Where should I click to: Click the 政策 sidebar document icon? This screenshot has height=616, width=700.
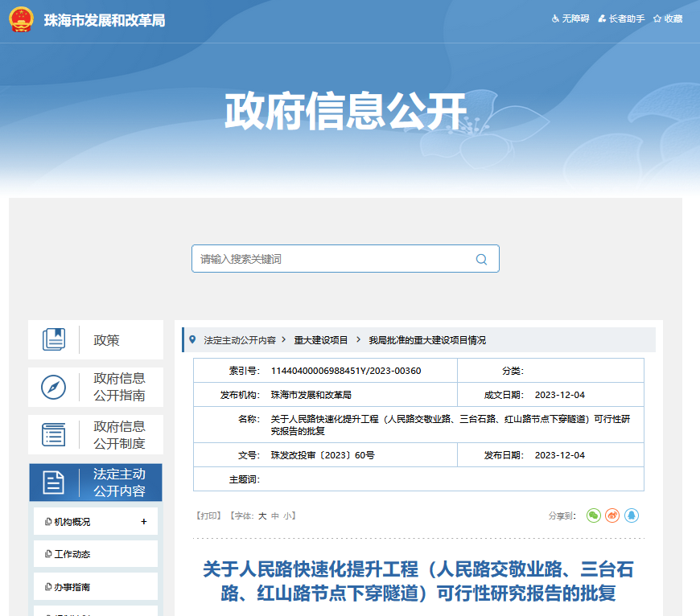(55, 339)
